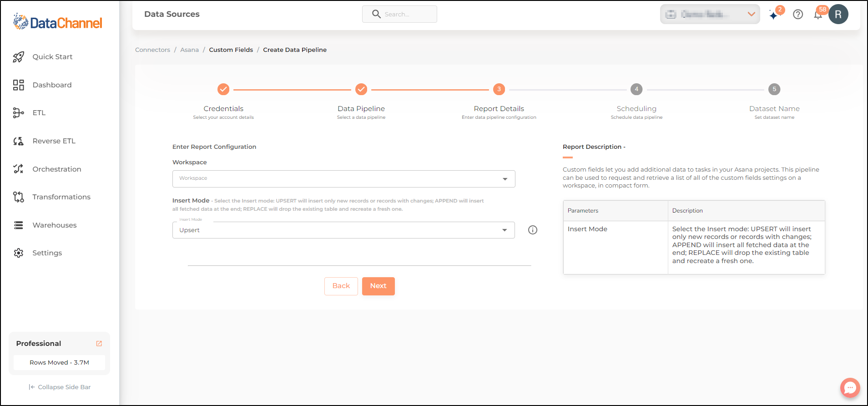Click the Search input field
The width and height of the screenshot is (868, 406).
coord(399,14)
